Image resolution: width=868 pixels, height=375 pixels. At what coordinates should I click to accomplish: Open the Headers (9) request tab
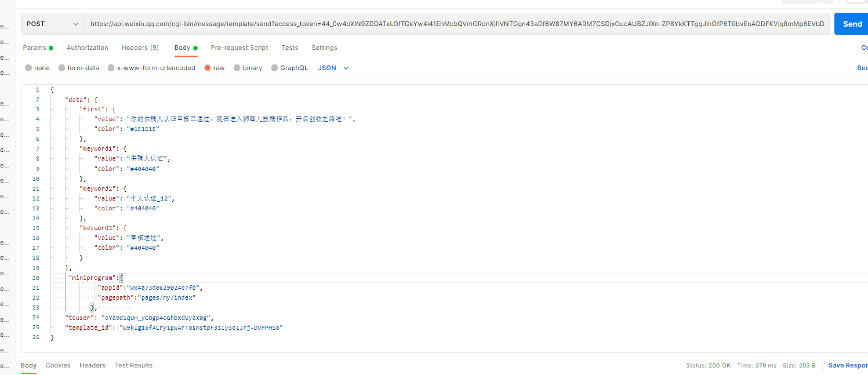[140, 48]
